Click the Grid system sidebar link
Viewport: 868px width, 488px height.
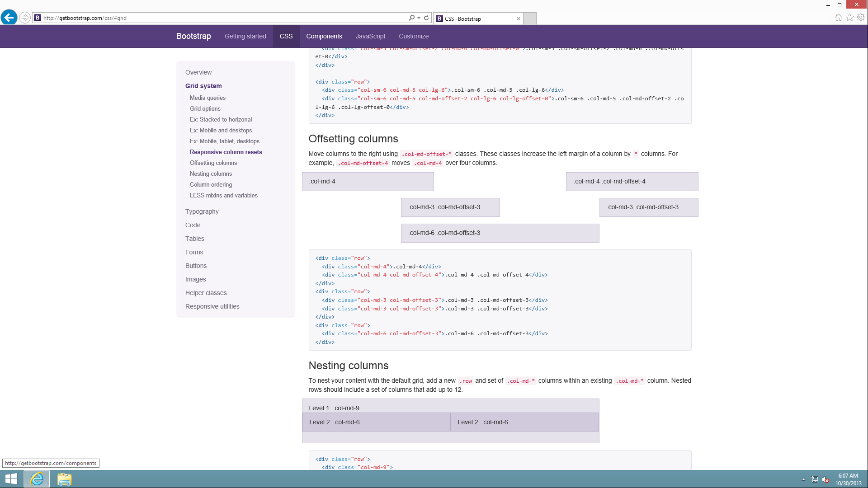tap(203, 86)
